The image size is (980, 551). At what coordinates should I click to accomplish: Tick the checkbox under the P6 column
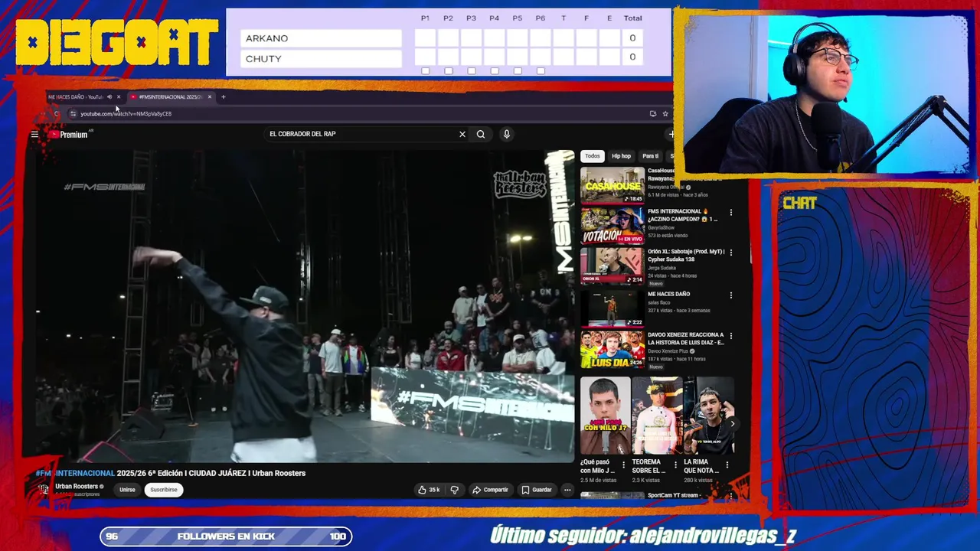click(541, 71)
